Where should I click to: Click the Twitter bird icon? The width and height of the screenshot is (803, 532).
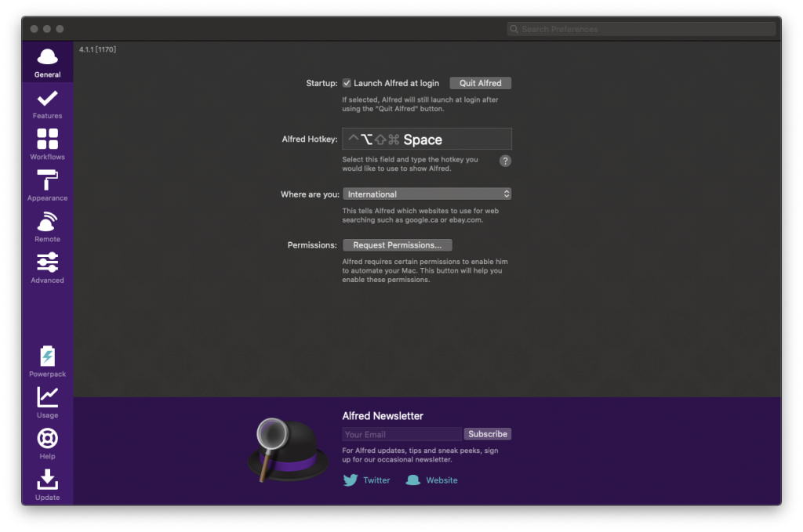tap(351, 480)
